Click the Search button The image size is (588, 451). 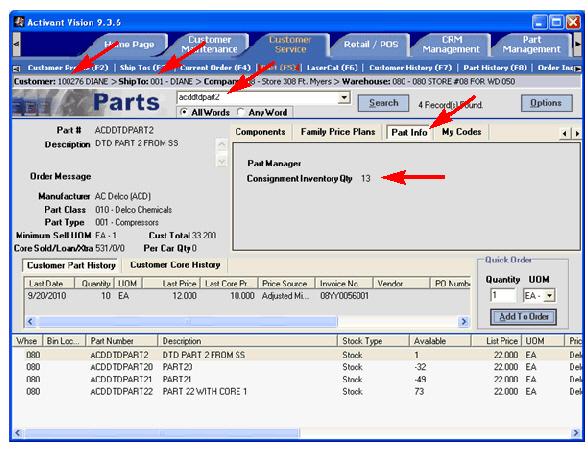point(383,103)
